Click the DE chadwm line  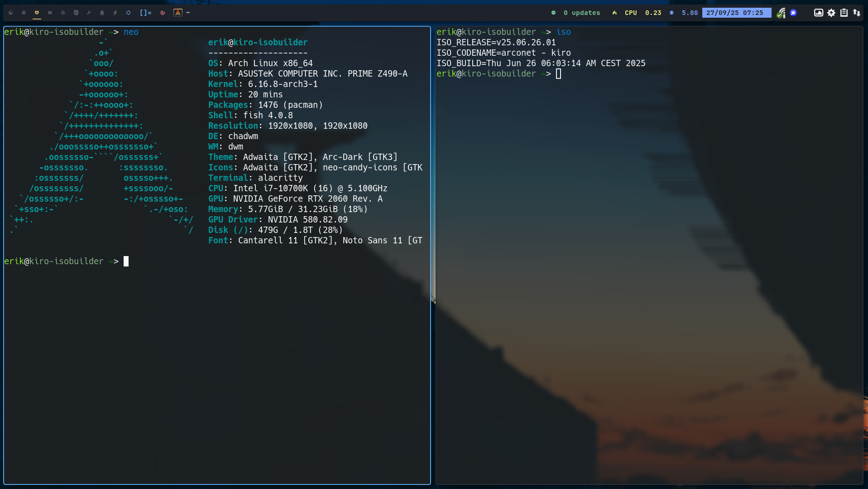[x=233, y=136]
